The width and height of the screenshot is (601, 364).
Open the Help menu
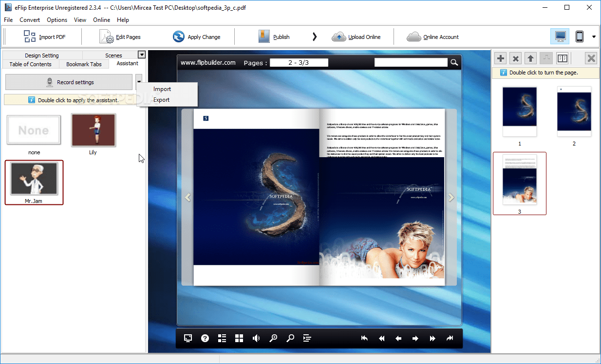tap(123, 20)
